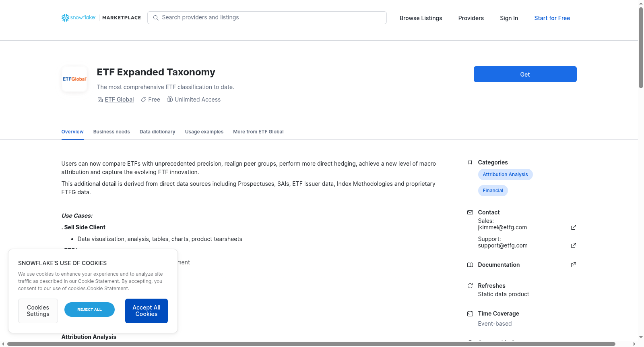Image resolution: width=644 pixels, height=347 pixels.
Task: Click the Snowflake logo
Action: pos(78,18)
